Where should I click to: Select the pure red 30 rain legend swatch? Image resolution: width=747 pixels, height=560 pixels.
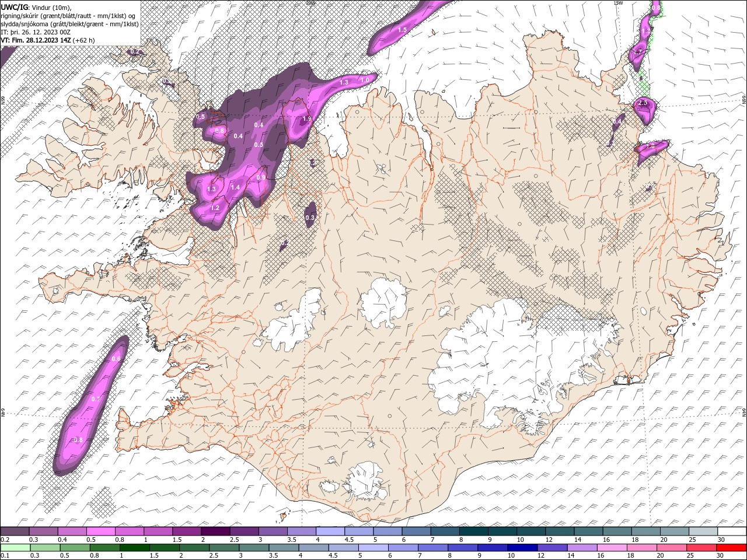click(x=731, y=547)
